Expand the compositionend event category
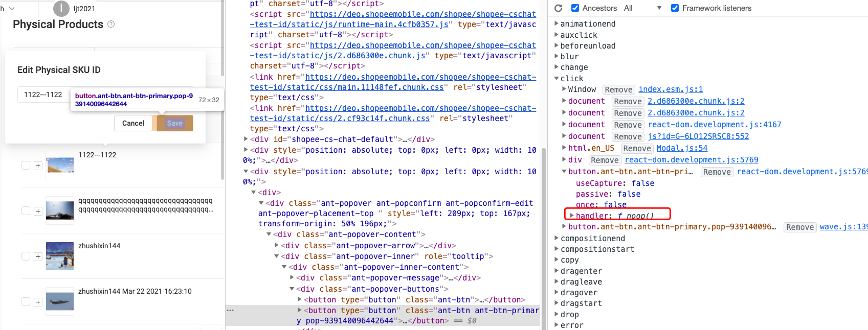The height and width of the screenshot is (330, 868). click(x=557, y=238)
